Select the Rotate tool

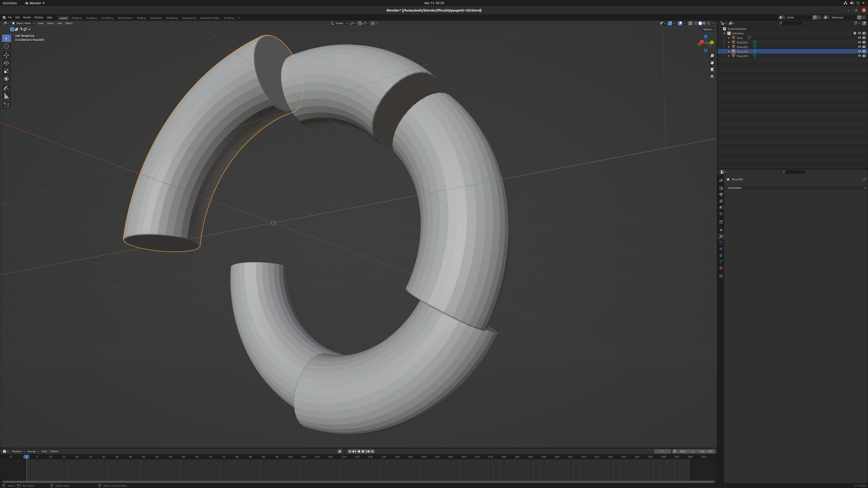pyautogui.click(x=6, y=63)
